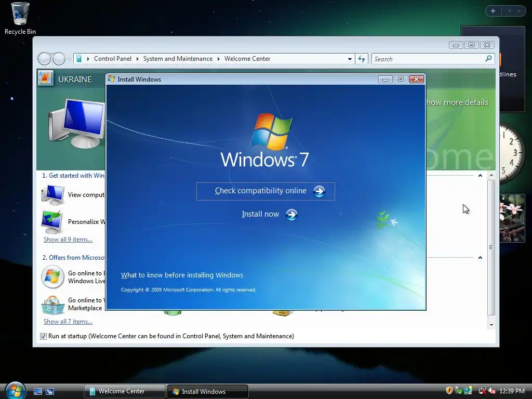Click the address bar Control Panel icon
This screenshot has width=532, height=399.
coord(79,59)
